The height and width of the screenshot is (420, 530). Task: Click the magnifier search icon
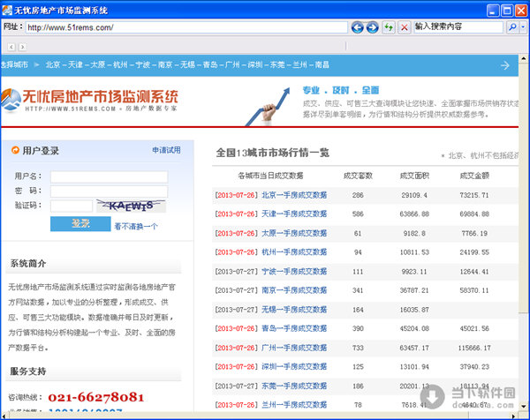511,27
